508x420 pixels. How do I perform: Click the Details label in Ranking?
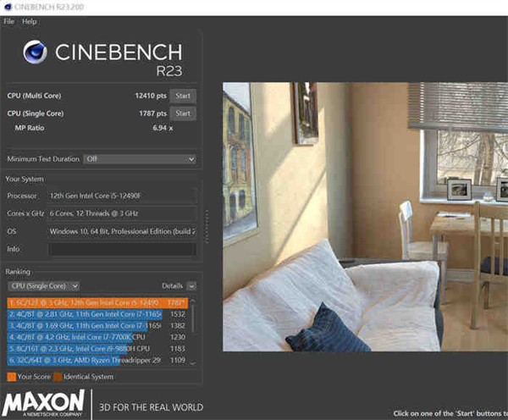[x=173, y=286]
